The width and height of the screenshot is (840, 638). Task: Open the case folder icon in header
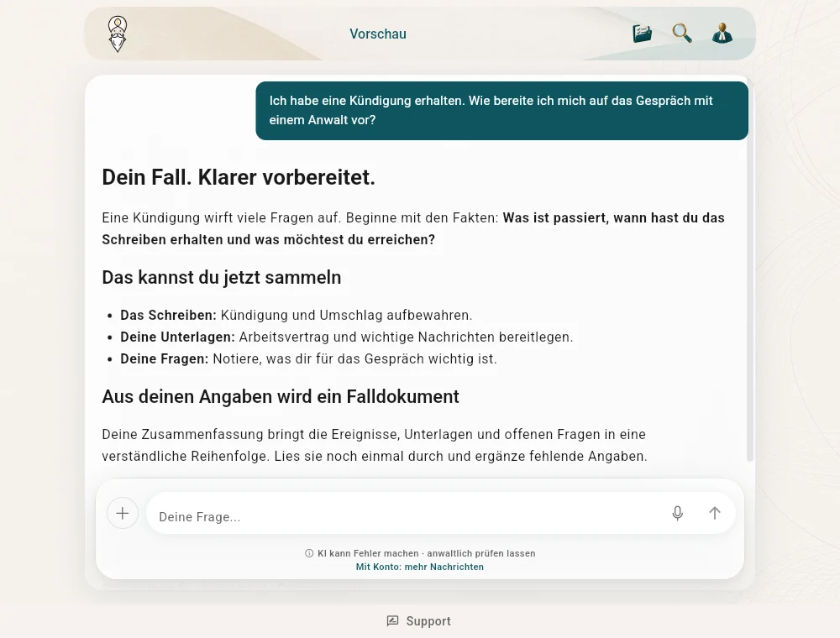(x=642, y=34)
